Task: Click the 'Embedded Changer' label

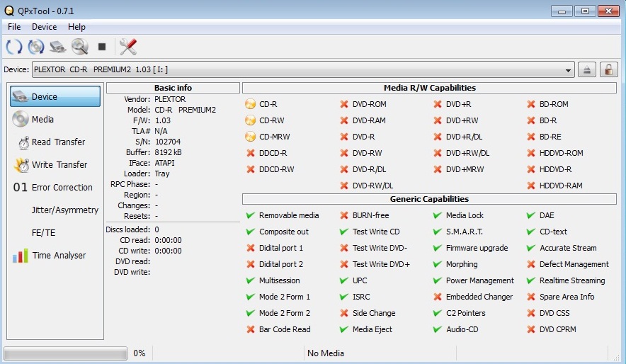Action: coord(479,297)
